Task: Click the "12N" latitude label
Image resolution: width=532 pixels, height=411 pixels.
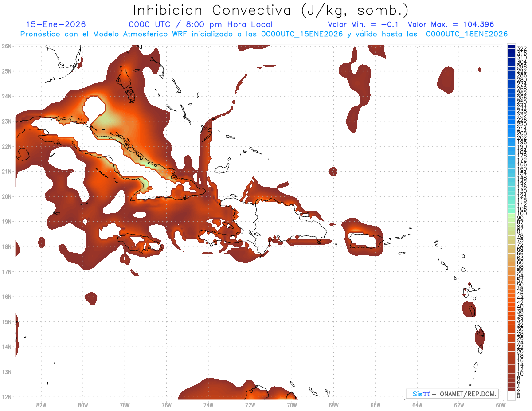Action: tap(7, 397)
